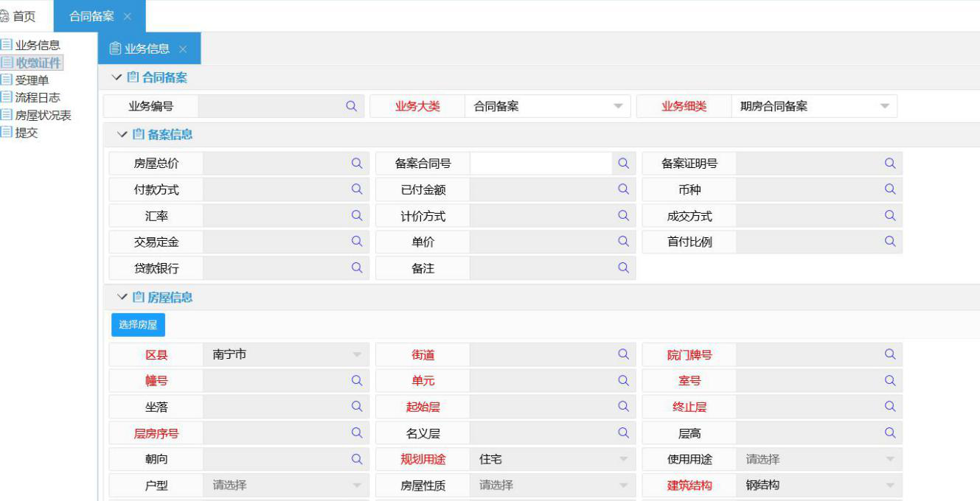Click the search icon for 备注
The width and height of the screenshot is (980, 501).
pyautogui.click(x=623, y=268)
